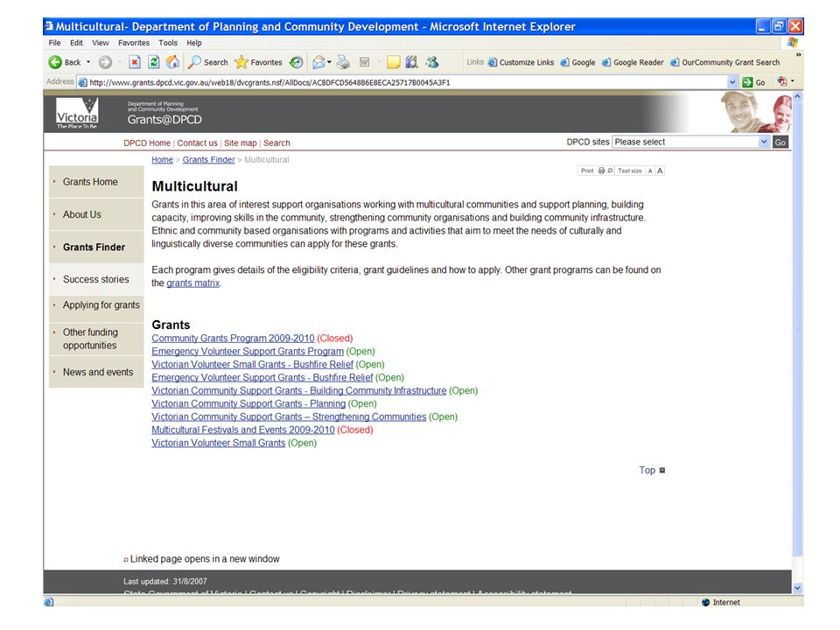Viewport: 840px width, 630px height.
Task: Open the Edit menu
Action: click(77, 43)
